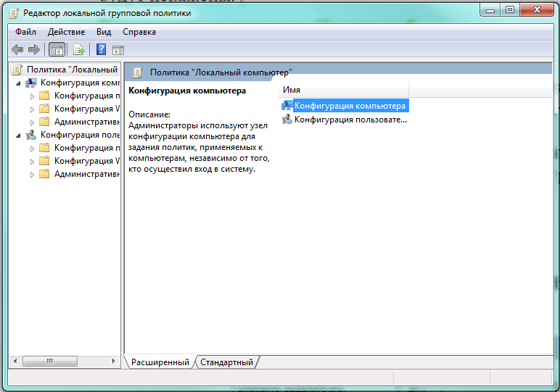
Task: Switch to the Стандартный tab
Action: (x=226, y=362)
